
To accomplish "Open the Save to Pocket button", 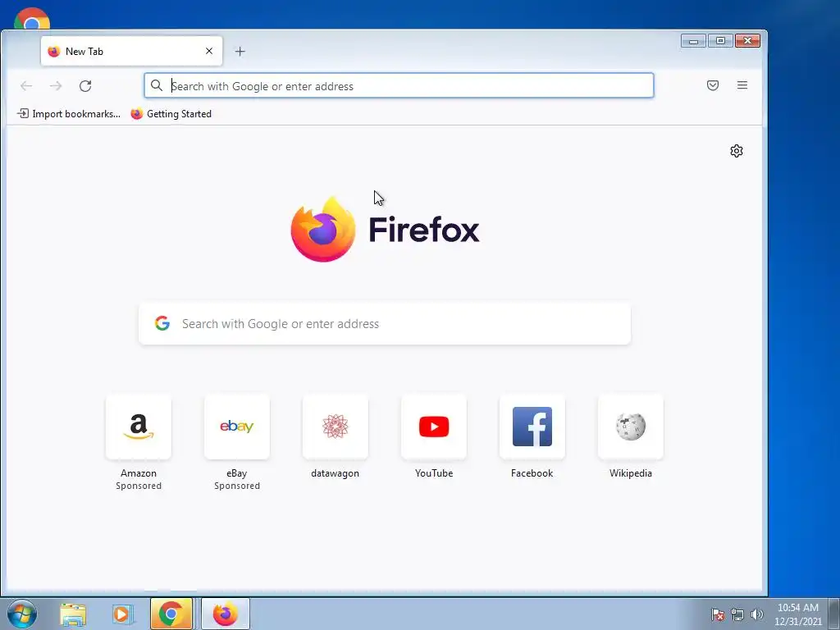I will [x=713, y=85].
